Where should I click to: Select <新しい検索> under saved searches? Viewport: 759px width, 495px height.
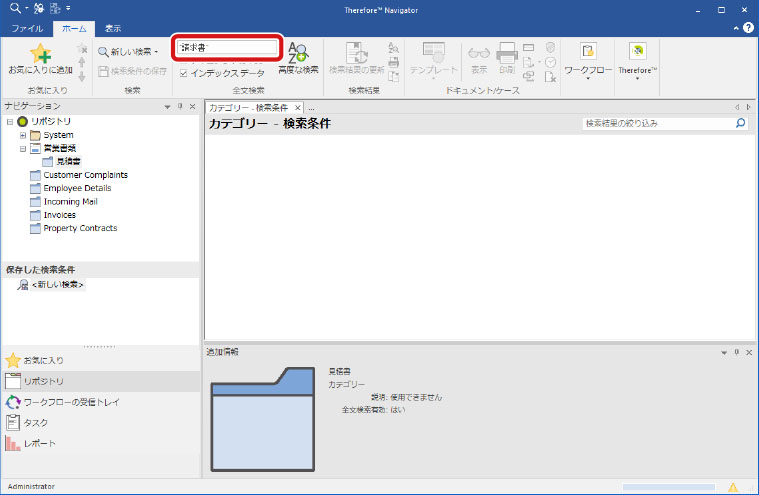(57, 285)
